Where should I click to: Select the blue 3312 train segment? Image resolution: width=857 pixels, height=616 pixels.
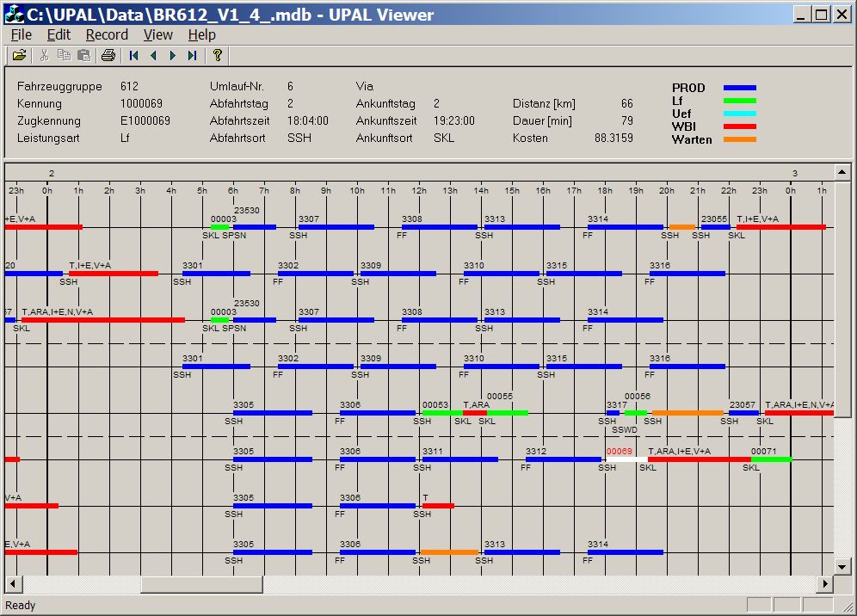(x=564, y=459)
